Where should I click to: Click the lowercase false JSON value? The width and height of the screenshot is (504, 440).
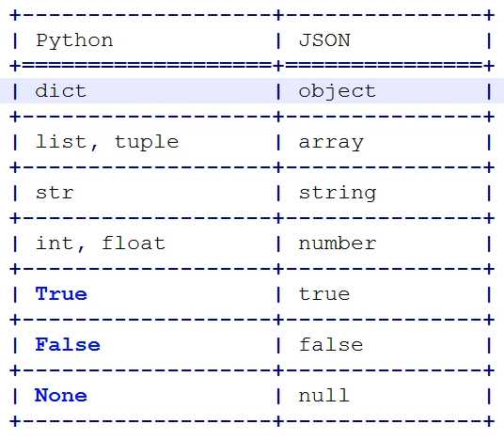pyautogui.click(x=331, y=345)
